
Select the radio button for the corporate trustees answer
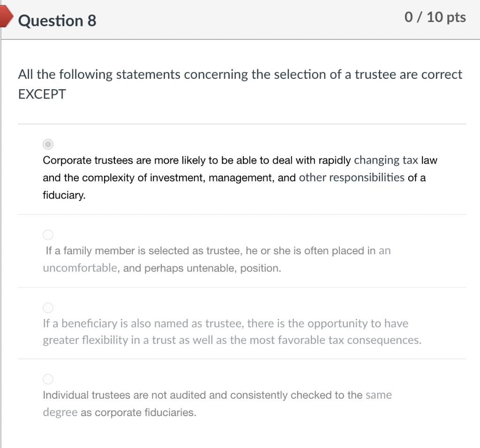tap(48, 144)
